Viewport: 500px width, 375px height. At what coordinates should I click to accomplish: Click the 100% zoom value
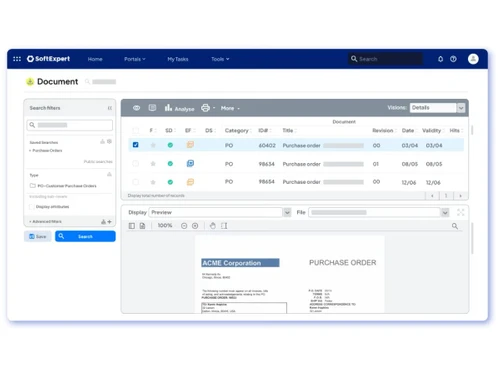165,226
